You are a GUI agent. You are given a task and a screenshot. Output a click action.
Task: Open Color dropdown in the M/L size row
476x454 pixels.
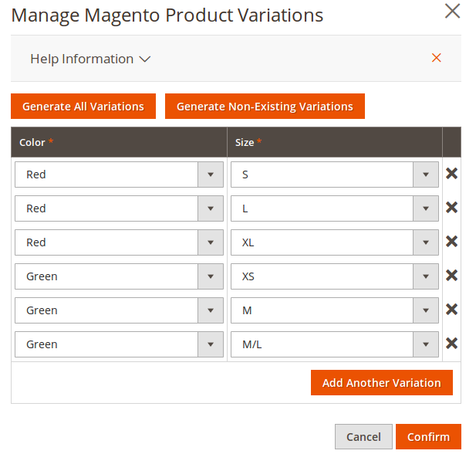119,344
